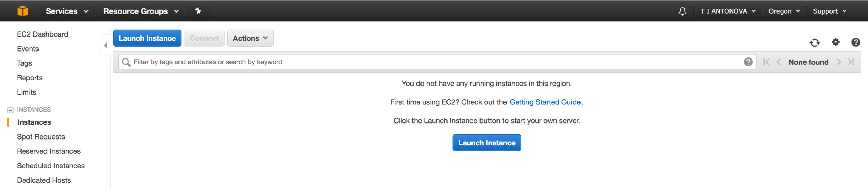This screenshot has width=868, height=190.
Task: Click the INSTANCES section header label
Action: pyautogui.click(x=34, y=110)
